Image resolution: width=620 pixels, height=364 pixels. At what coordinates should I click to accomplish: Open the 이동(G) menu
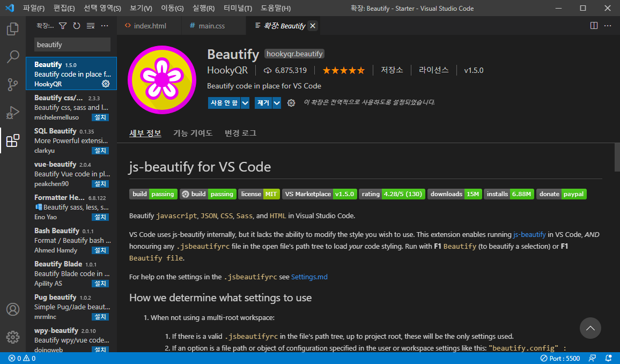[172, 8]
